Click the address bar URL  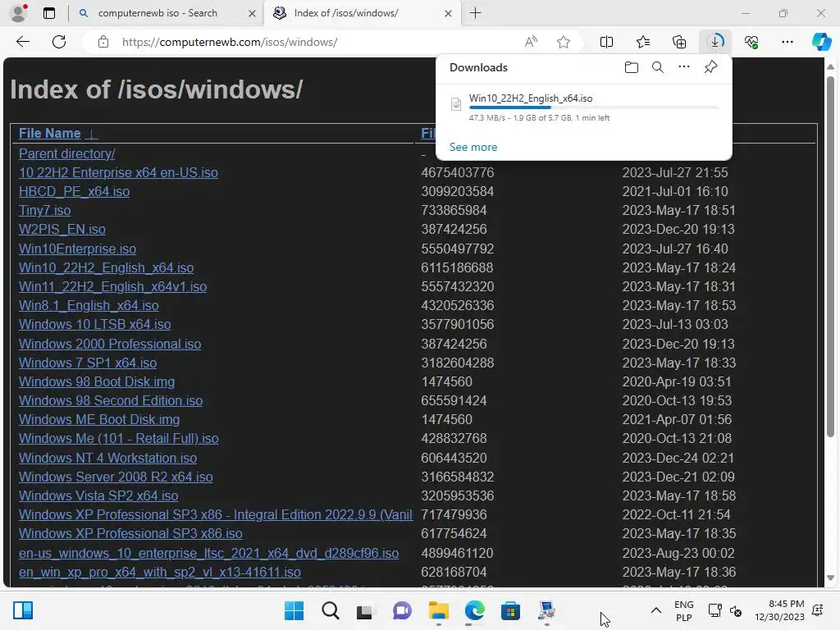click(230, 42)
